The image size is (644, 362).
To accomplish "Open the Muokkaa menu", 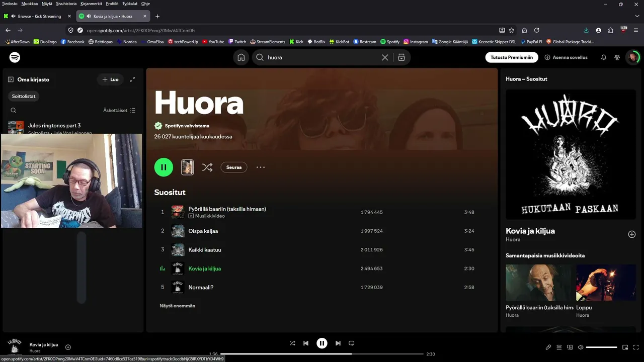I will pyautogui.click(x=30, y=4).
